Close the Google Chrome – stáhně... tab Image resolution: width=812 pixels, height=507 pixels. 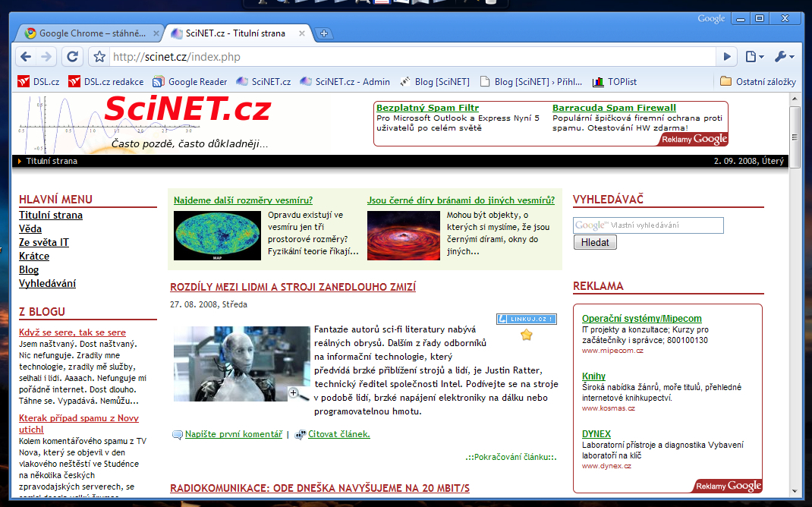coord(156,33)
